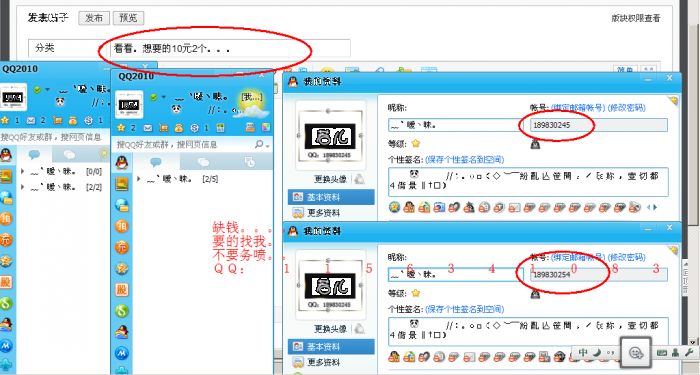Open status dropdown in front QQ2010 window
This screenshot has height=375, width=700.
pos(163,97)
